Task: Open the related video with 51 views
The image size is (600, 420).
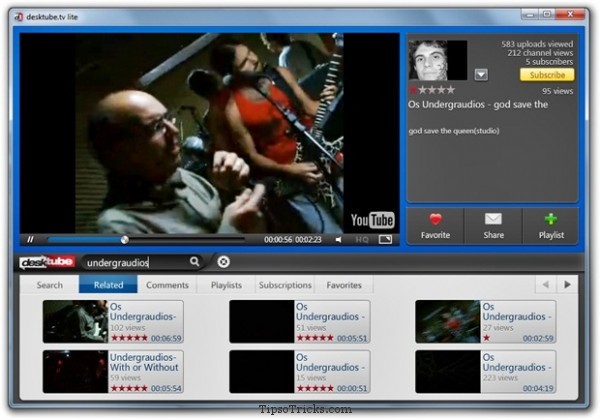Action: click(300, 321)
